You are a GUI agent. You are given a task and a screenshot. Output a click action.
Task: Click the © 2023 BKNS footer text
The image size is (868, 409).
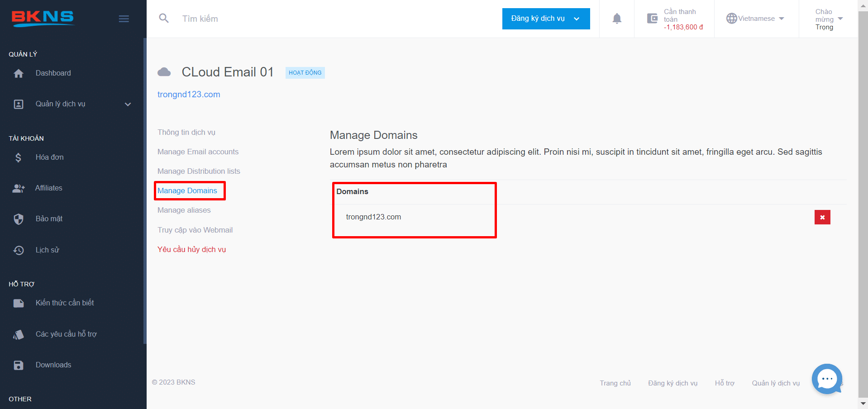pyautogui.click(x=174, y=382)
